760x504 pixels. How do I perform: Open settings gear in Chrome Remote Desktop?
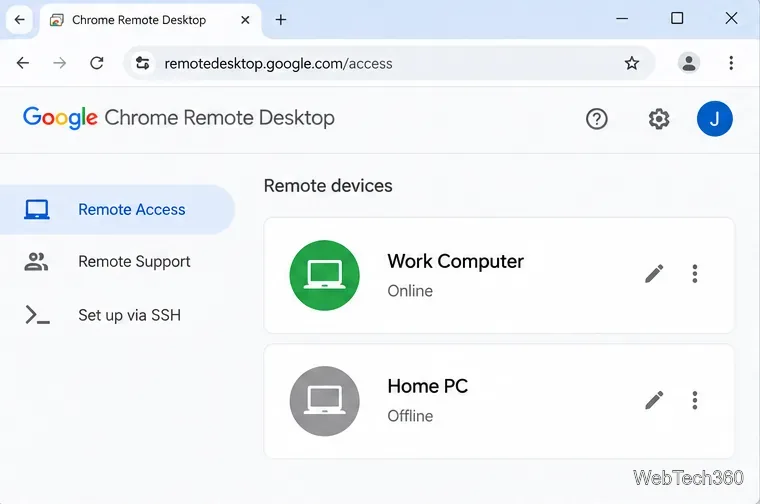(659, 119)
